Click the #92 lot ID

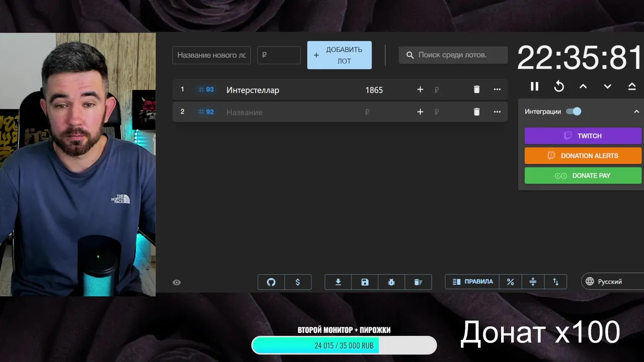206,112
